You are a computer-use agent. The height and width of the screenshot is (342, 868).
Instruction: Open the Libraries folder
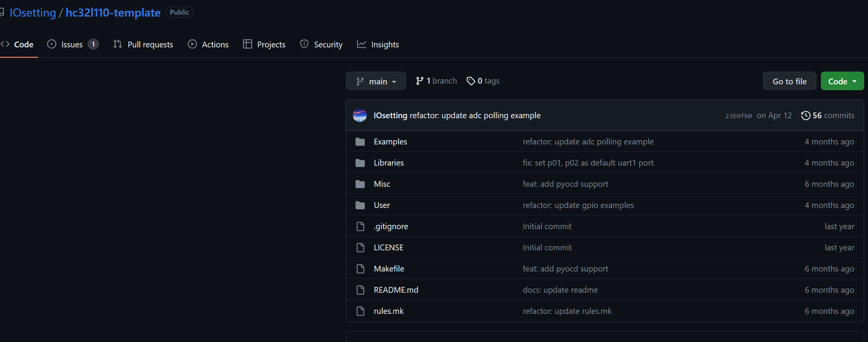(389, 163)
